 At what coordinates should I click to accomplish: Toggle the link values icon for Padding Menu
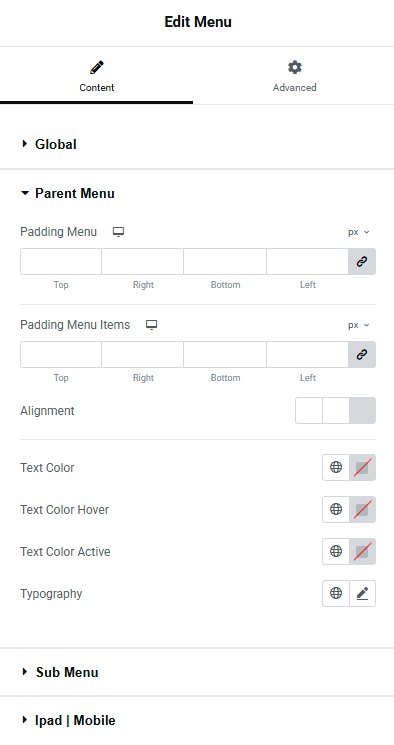[x=362, y=261]
